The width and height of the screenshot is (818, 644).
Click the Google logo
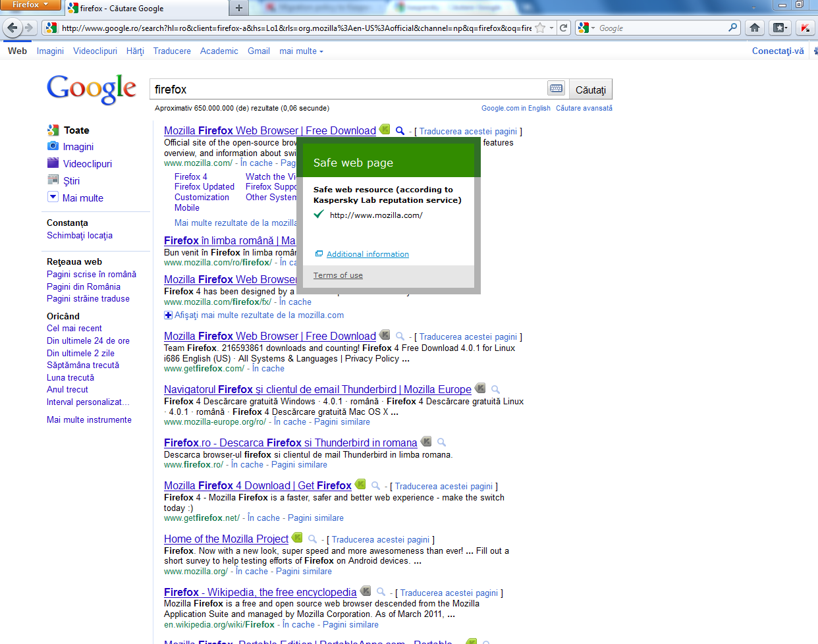pos(92,88)
